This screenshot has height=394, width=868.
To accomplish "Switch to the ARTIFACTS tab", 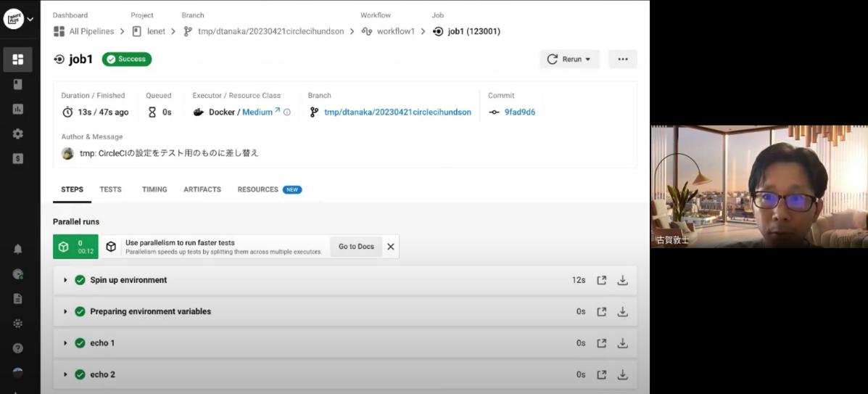I will coord(202,189).
